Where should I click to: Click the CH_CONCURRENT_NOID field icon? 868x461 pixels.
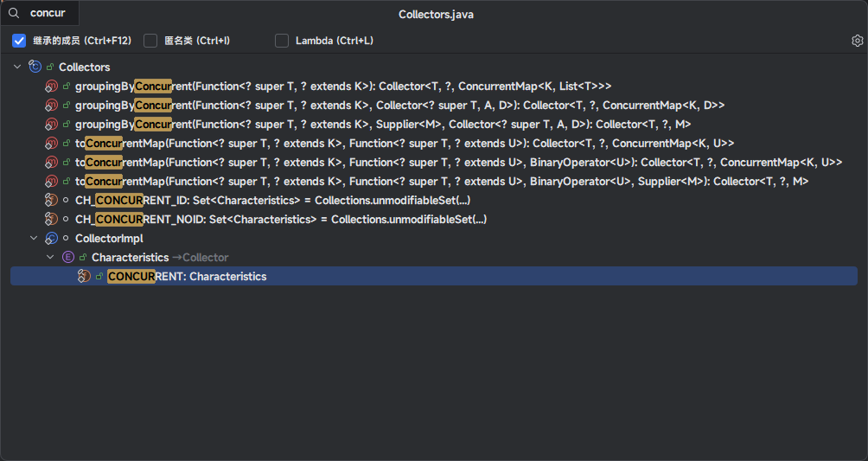(52, 219)
